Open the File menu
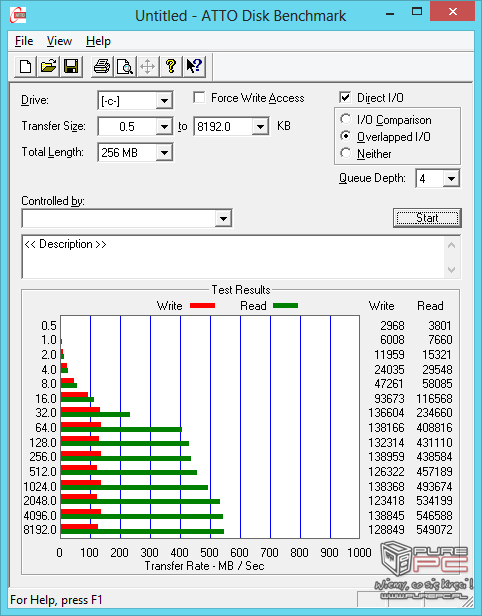 (x=24, y=41)
